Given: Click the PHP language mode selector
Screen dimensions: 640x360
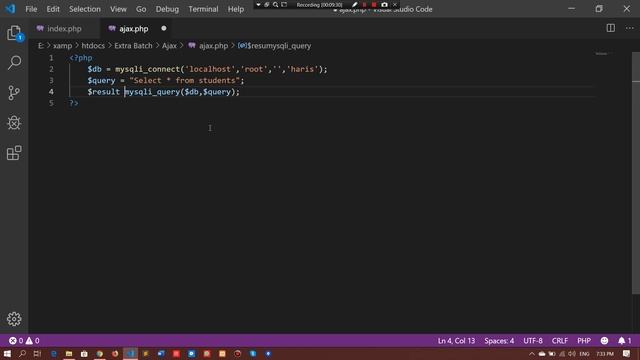Looking at the screenshot, I should pos(584,340).
